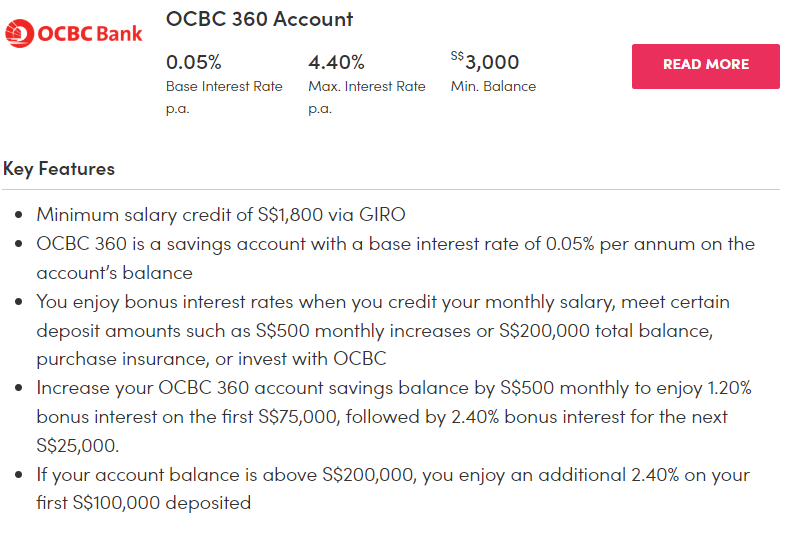Click the S$100,000 deposited text

(162, 502)
